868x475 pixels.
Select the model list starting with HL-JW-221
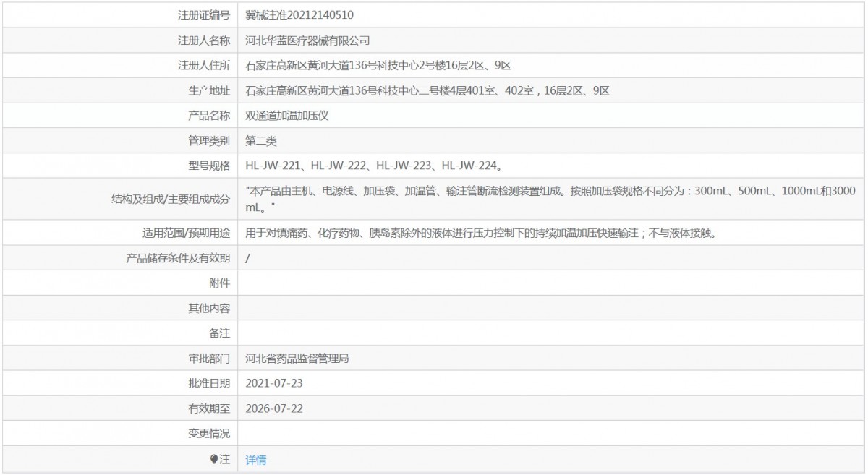coord(375,166)
